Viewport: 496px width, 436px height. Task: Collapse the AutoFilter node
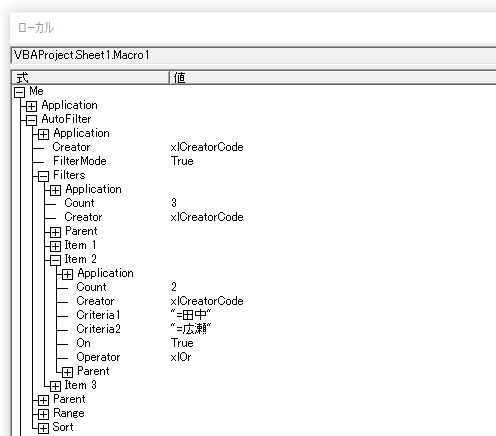click(x=31, y=120)
